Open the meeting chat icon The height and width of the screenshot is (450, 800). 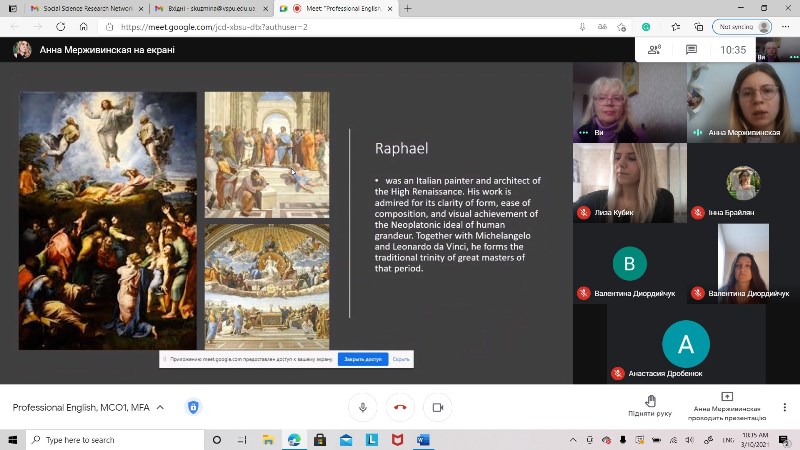click(x=691, y=49)
